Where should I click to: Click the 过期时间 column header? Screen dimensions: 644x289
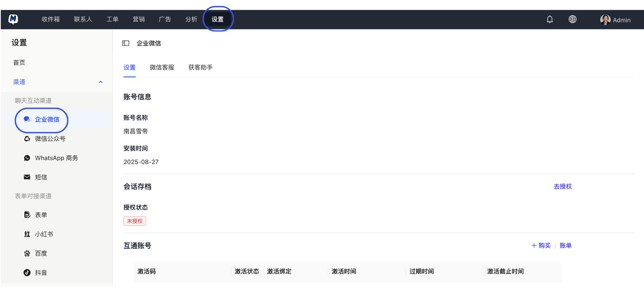tap(422, 271)
